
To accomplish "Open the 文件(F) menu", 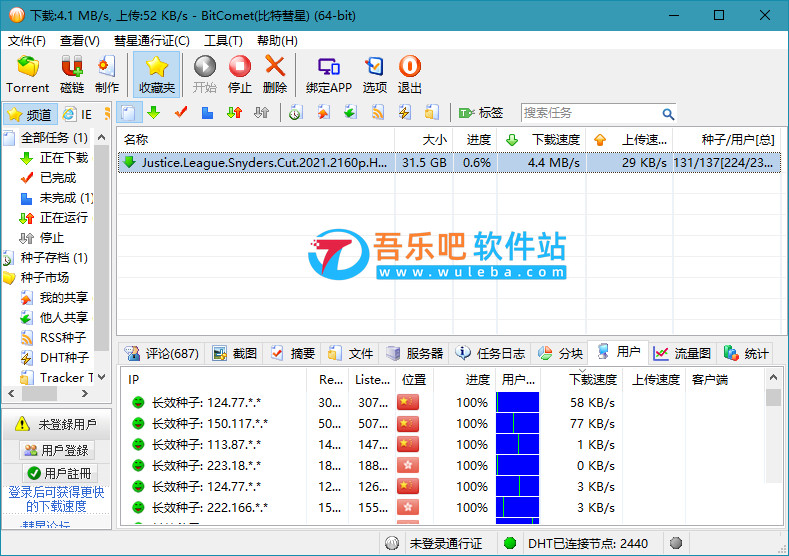I will 27,41.
